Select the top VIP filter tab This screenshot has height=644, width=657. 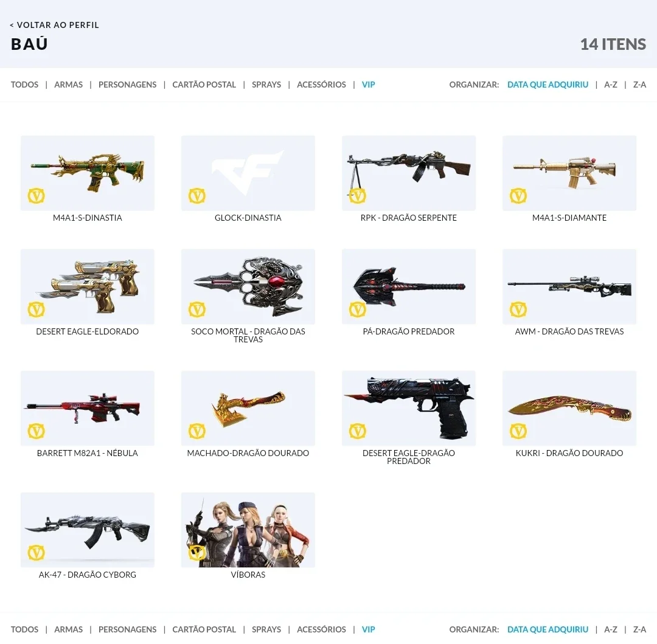tap(368, 85)
